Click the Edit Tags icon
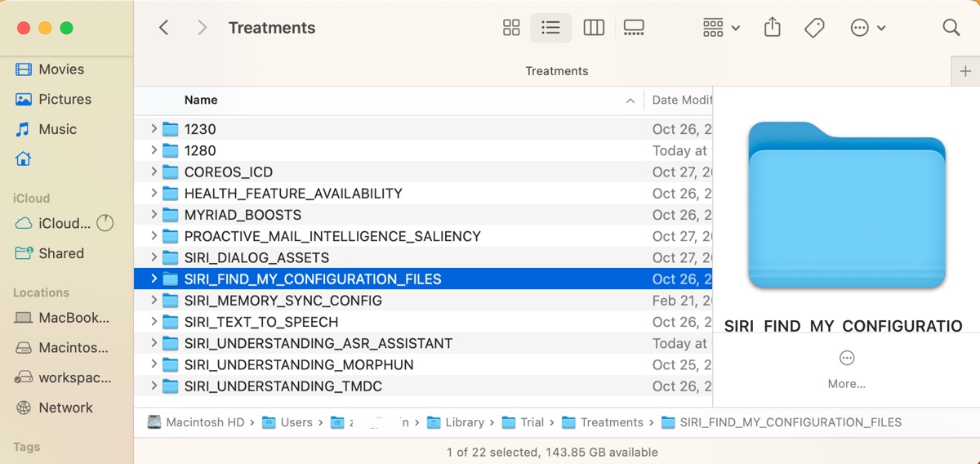The image size is (980, 464). click(814, 28)
